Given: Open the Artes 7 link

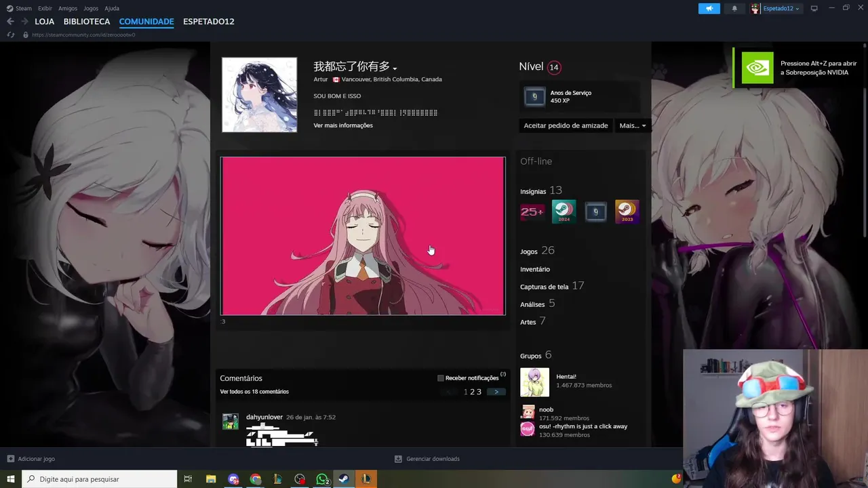Looking at the screenshot, I should (x=533, y=321).
